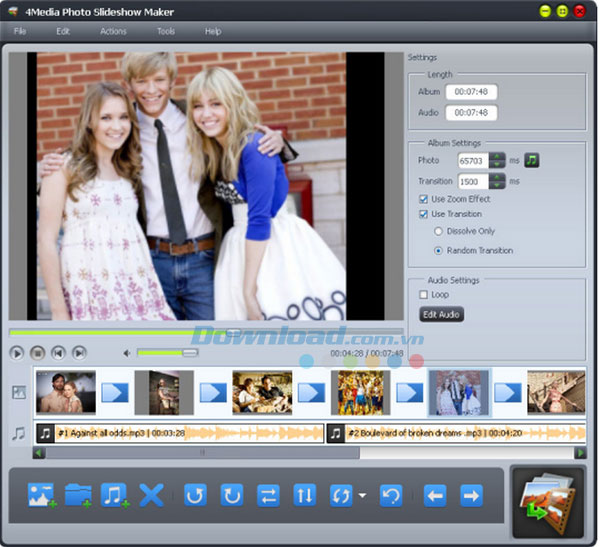Click the transition arrow after first thumbnail

(115, 392)
